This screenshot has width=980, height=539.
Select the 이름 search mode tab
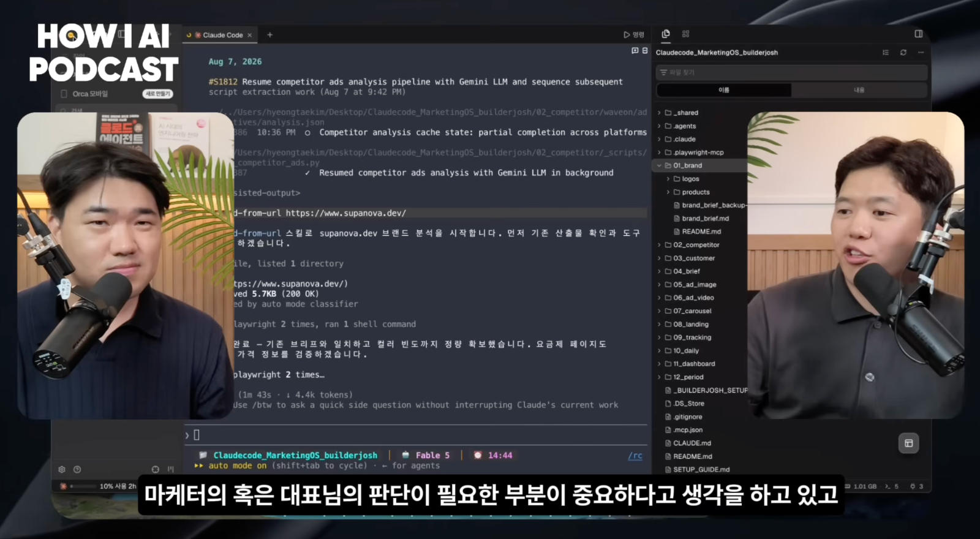pos(724,90)
